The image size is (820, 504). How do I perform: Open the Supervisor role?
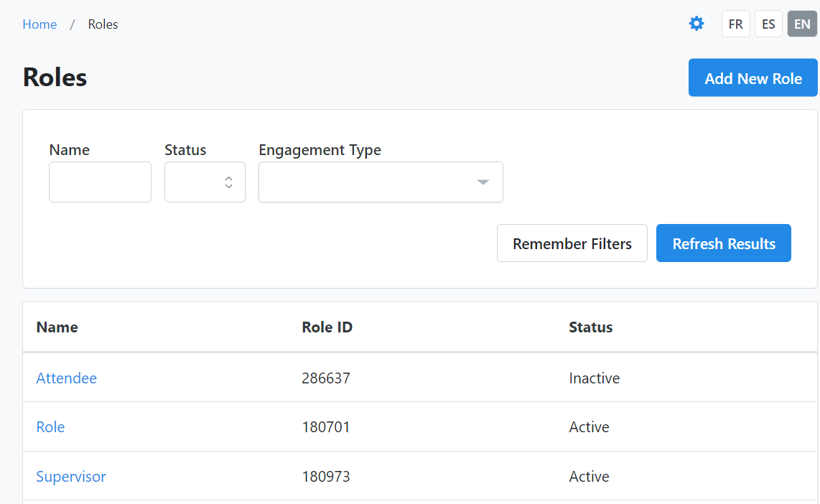[71, 476]
